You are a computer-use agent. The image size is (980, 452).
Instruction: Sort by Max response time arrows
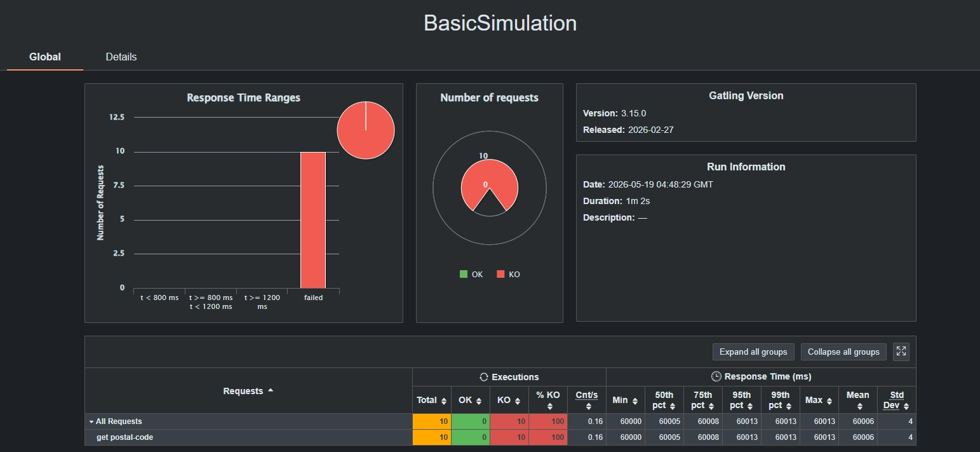[829, 401]
